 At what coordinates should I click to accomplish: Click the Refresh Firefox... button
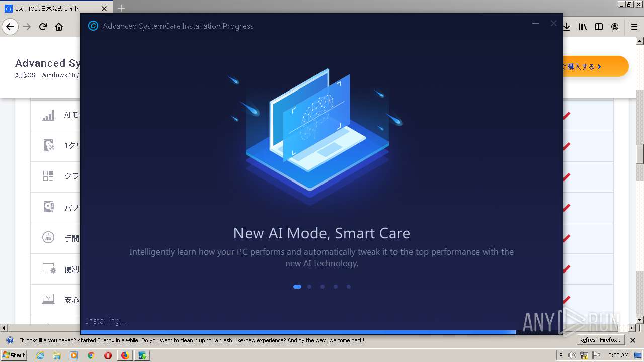(600, 340)
